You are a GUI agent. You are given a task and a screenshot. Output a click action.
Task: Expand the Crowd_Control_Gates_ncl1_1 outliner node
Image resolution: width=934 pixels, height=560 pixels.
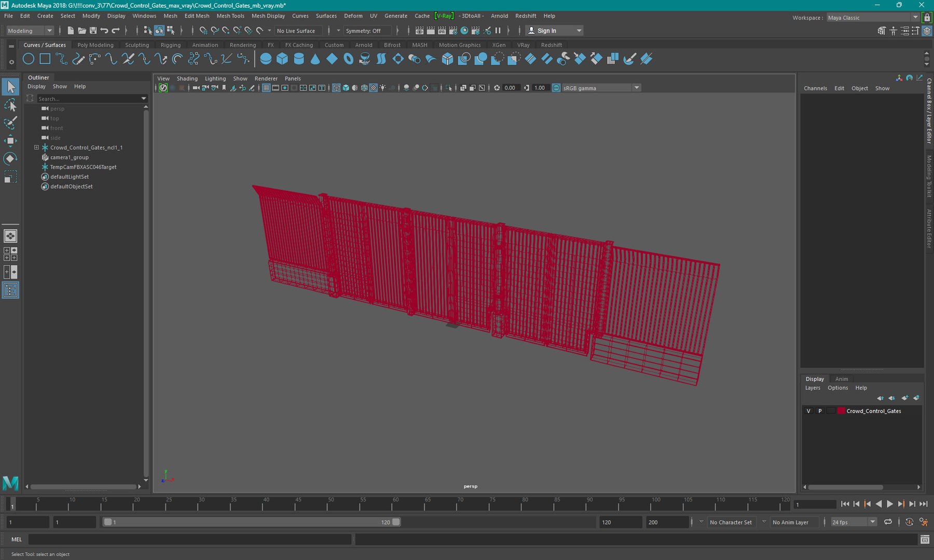(x=36, y=147)
